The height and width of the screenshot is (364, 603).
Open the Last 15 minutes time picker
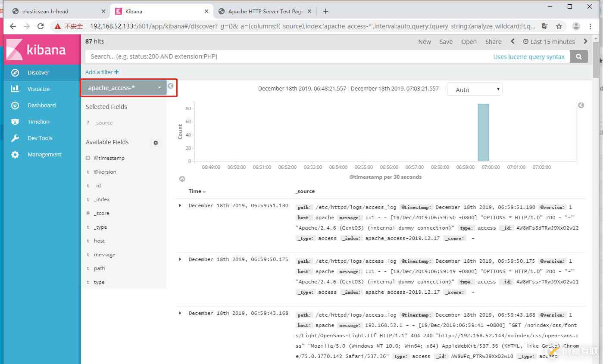pos(549,41)
